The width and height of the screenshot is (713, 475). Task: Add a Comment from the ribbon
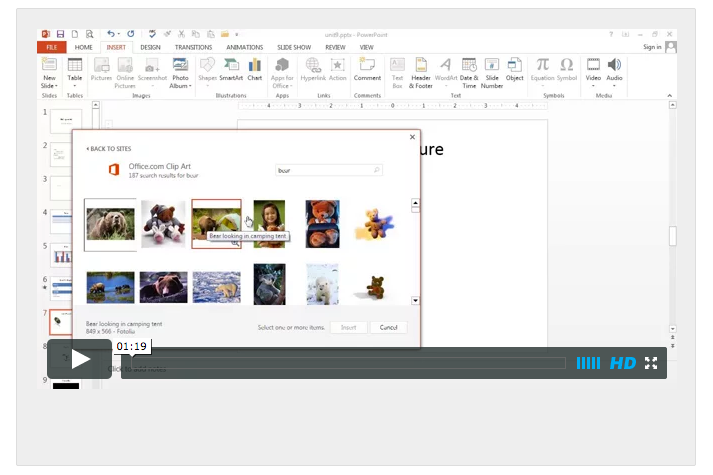367,69
